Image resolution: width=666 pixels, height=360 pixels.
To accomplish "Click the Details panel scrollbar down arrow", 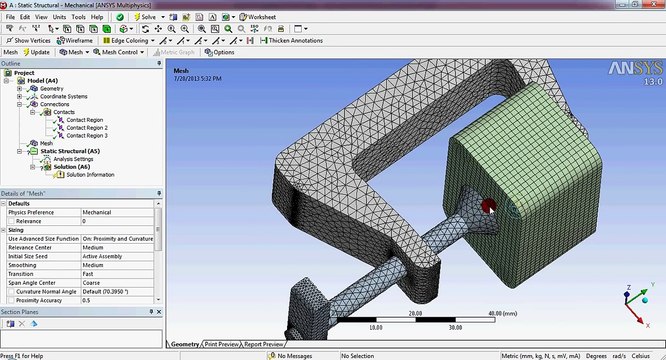I will [158, 300].
